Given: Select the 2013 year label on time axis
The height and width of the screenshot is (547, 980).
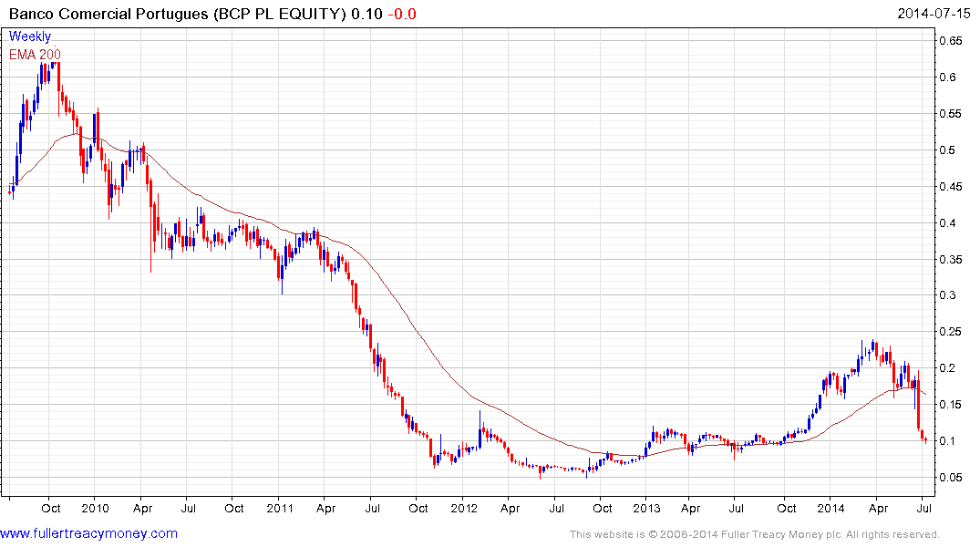Looking at the screenshot, I should point(647,508).
